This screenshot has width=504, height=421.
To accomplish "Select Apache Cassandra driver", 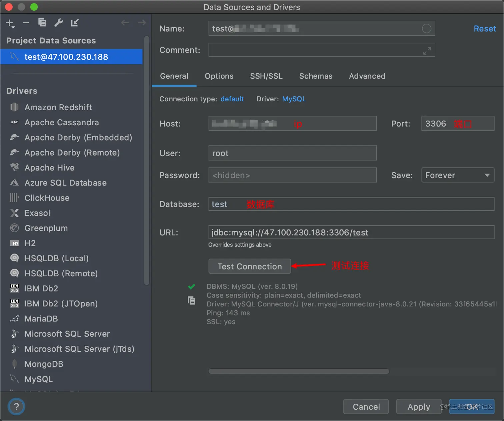I will (x=62, y=122).
